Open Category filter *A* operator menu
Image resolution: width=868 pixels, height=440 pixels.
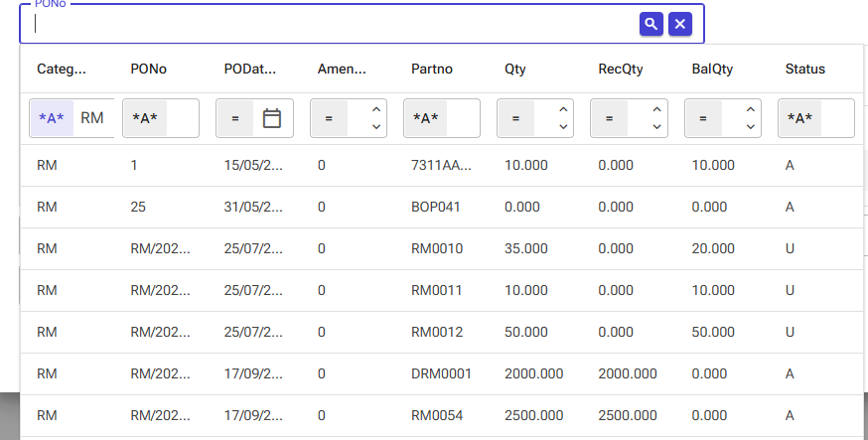pos(52,118)
